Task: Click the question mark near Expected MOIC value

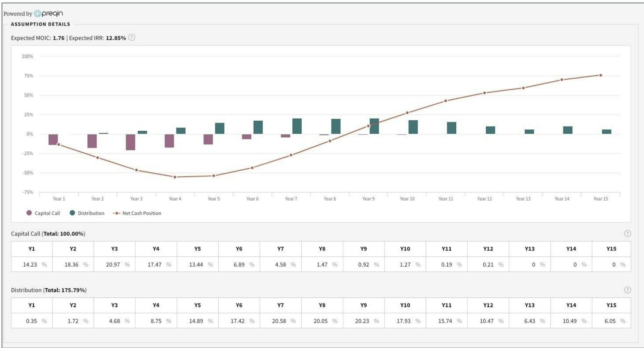Action: 132,38
